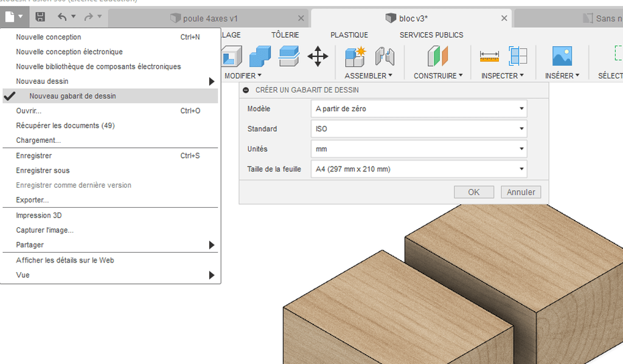Choose Nouvelle bibliothèque de composants électroniques
The width and height of the screenshot is (623, 364).
click(x=110, y=66)
